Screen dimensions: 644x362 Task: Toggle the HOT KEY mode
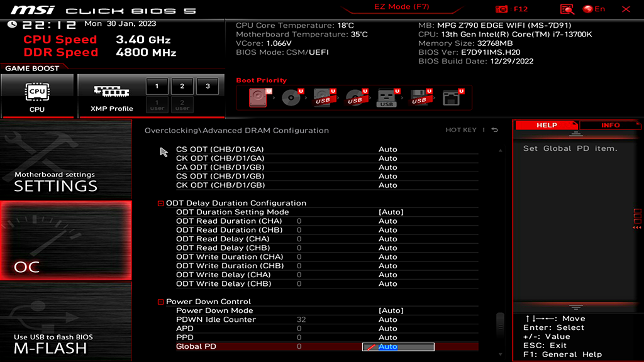pos(462,130)
